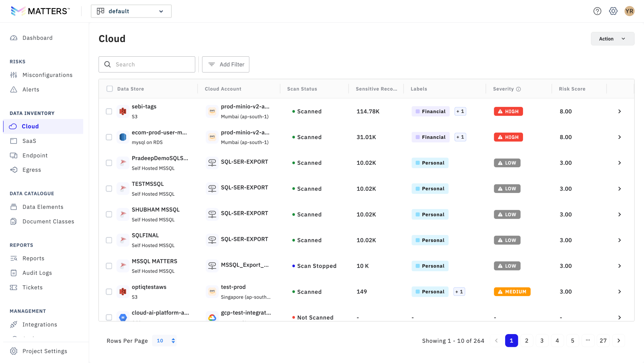The height and width of the screenshot is (363, 644).
Task: Click the S3 icon for sebi-tags
Action: pos(123,111)
